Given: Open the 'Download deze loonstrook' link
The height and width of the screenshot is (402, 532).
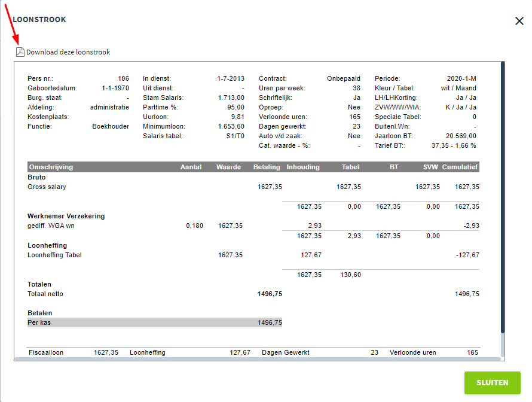Looking at the screenshot, I should pos(68,52).
